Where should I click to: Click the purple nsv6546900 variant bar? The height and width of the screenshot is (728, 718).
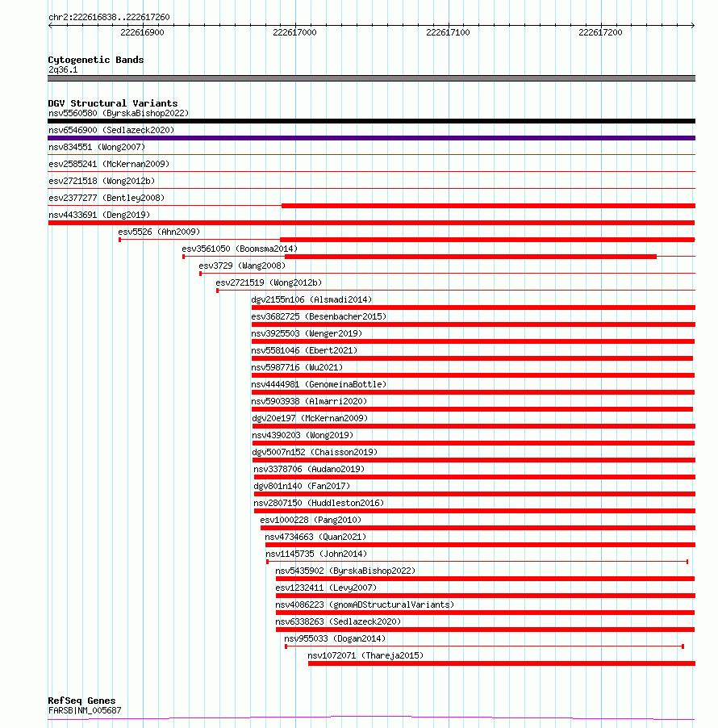pos(371,138)
